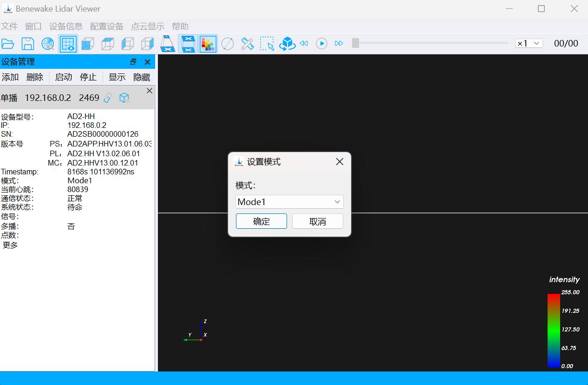Click 添加 in the device management panel

pyautogui.click(x=10, y=77)
